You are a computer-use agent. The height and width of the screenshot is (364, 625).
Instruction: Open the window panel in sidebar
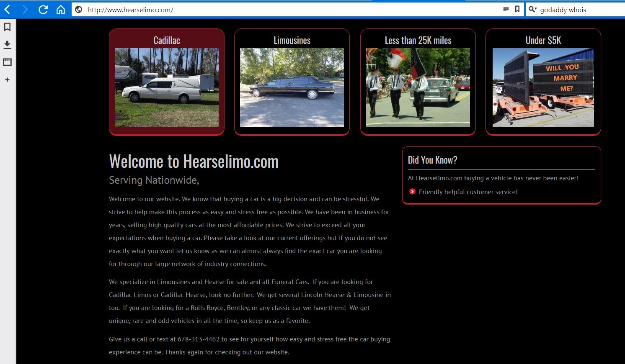(7, 62)
